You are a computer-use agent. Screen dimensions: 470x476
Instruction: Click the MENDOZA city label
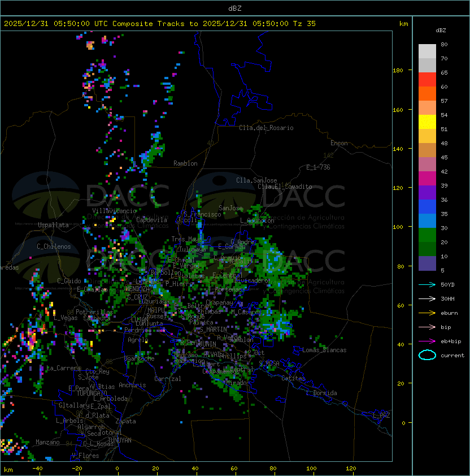pyautogui.click(x=137, y=289)
